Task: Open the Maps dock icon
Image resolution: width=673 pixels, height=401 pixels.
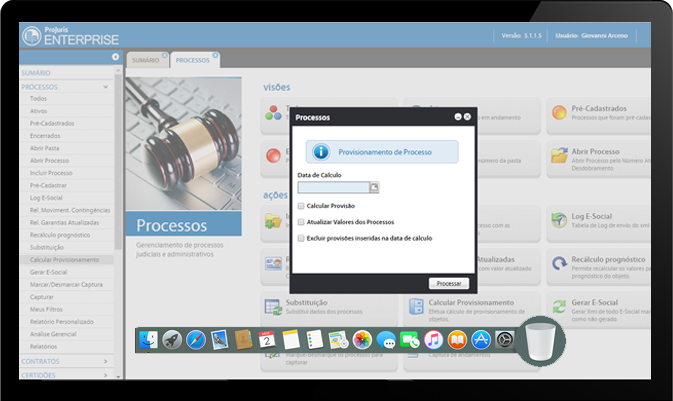Action: coord(338,340)
